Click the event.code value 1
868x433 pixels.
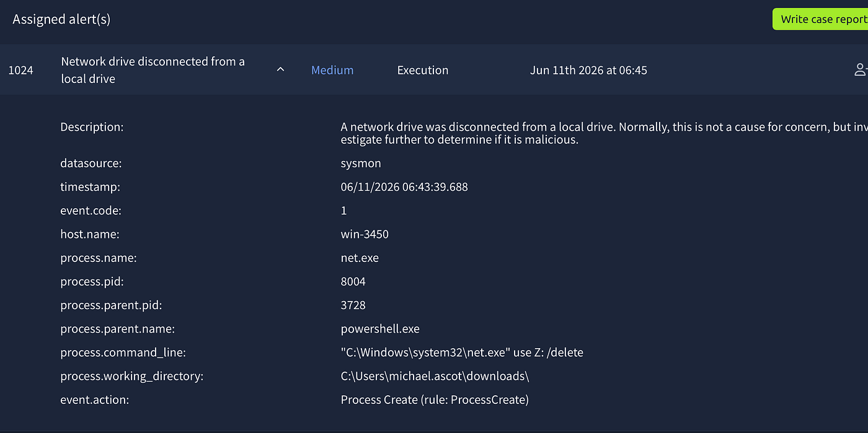pyautogui.click(x=344, y=211)
